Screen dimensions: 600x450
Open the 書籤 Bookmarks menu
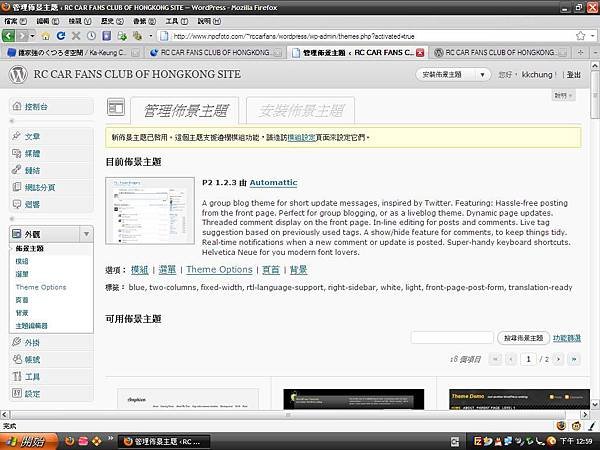tap(144, 21)
